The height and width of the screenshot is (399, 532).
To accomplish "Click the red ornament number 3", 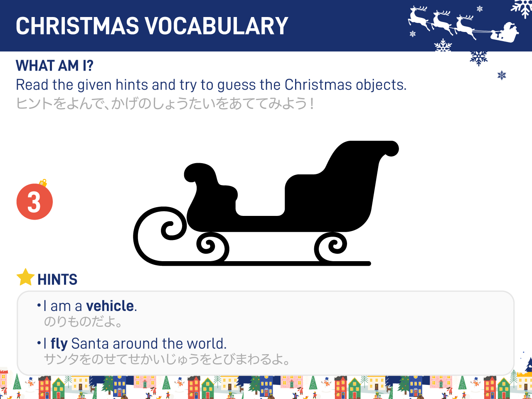I will (34, 202).
